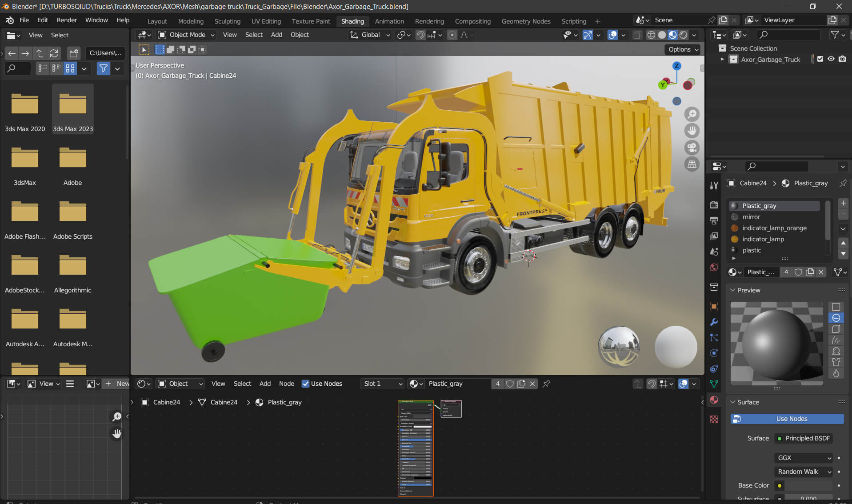Screen dimensions: 852x504
Task: Toggle Axor_Garbage_Truck collection exclude checkbox
Action: click(820, 59)
